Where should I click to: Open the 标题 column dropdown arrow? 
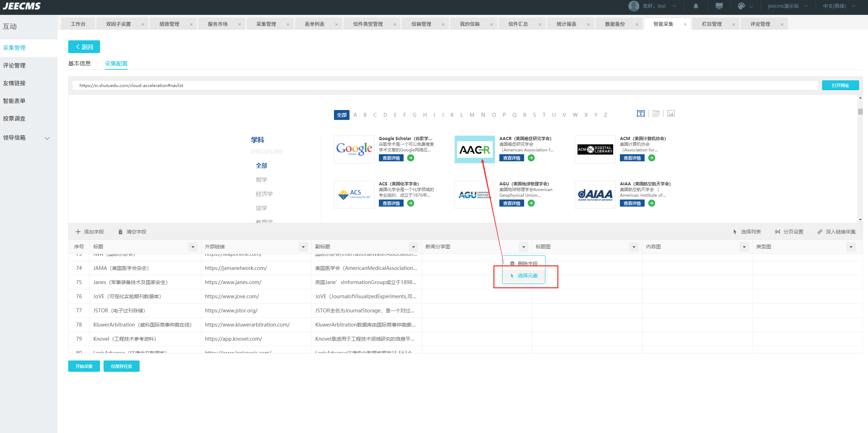[193, 247]
